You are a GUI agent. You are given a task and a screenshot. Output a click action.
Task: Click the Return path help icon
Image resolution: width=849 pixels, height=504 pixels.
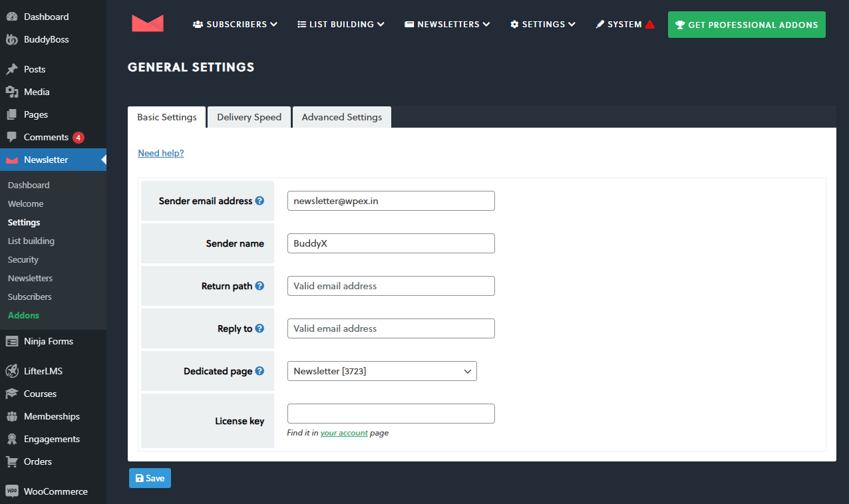pos(259,286)
